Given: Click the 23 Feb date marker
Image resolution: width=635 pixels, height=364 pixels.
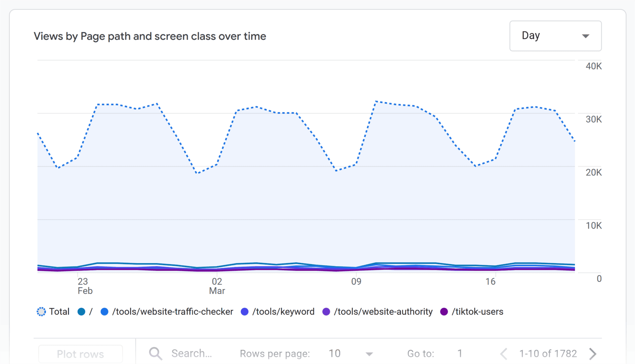Looking at the screenshot, I should (x=85, y=286).
